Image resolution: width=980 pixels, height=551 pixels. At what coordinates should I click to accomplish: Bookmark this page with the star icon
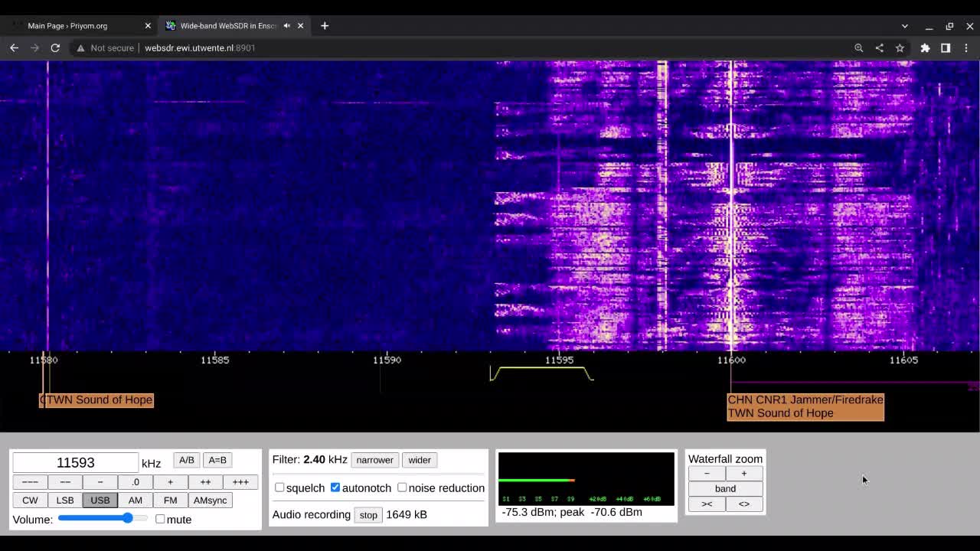(900, 47)
